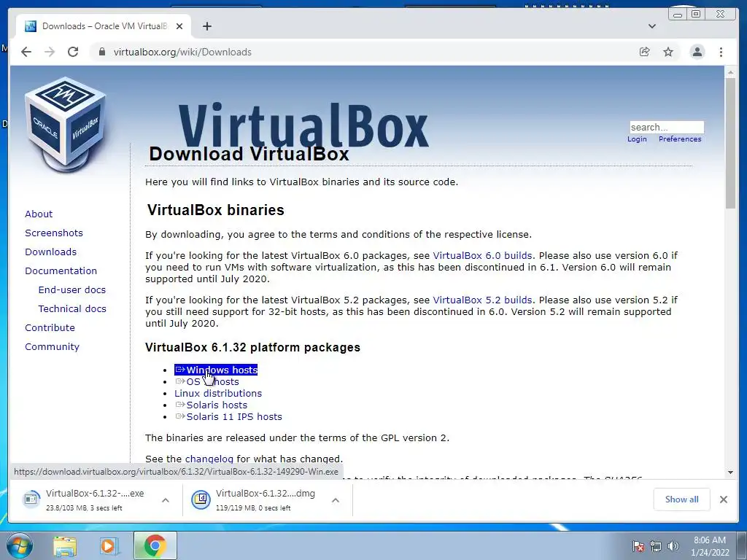The width and height of the screenshot is (747, 560).
Task: Click the .dmg download file icon
Action: tap(201, 499)
